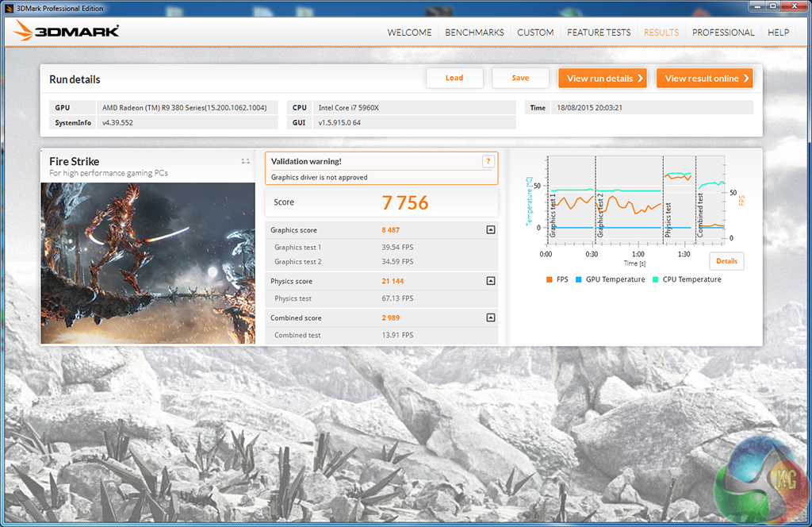Open the Benchmarks tab
This screenshot has width=812, height=527.
(x=474, y=33)
